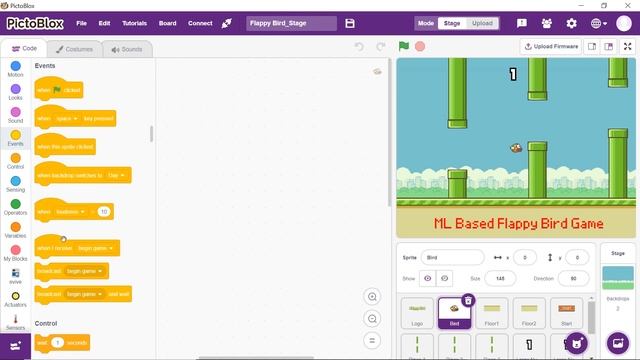Open the loudness dropdown in block
This screenshot has width=640, height=360.
click(x=71, y=211)
